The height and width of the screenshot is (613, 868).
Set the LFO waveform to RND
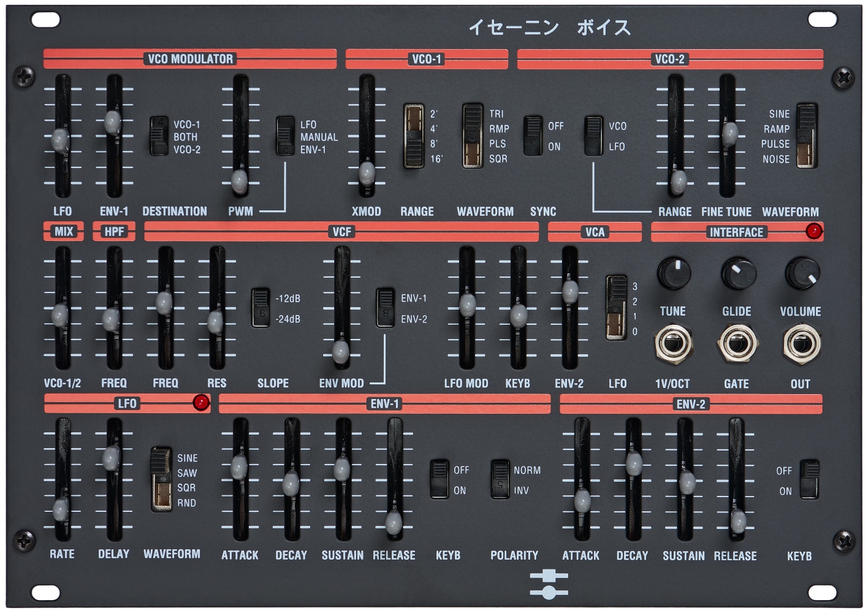click(x=162, y=503)
